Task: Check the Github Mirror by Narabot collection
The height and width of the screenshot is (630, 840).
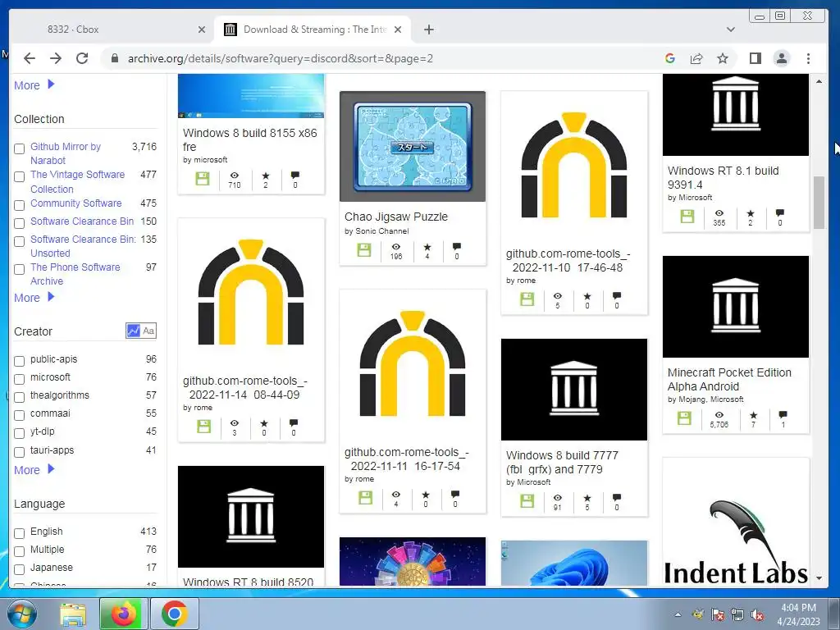Action: point(20,148)
